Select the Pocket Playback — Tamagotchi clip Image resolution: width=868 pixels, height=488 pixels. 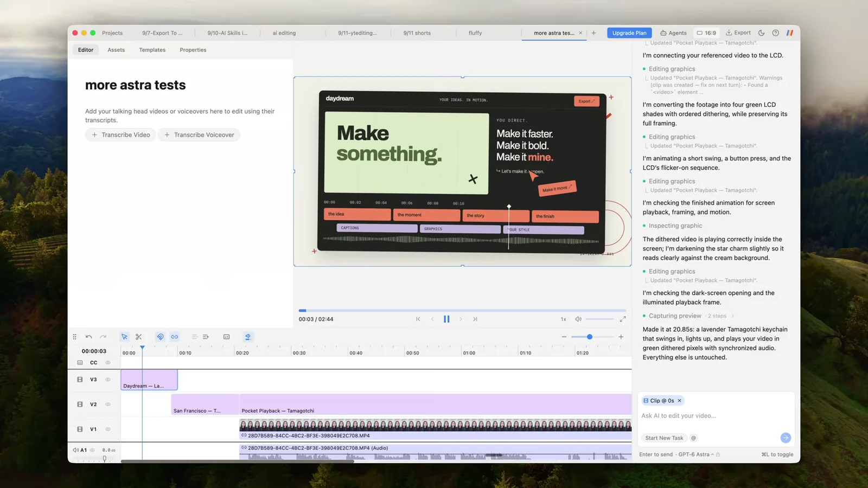[x=435, y=404]
